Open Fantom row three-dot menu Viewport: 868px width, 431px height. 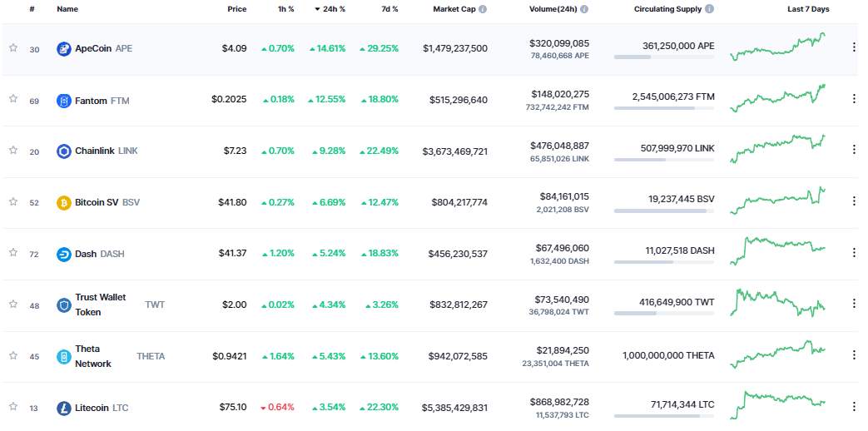click(854, 98)
